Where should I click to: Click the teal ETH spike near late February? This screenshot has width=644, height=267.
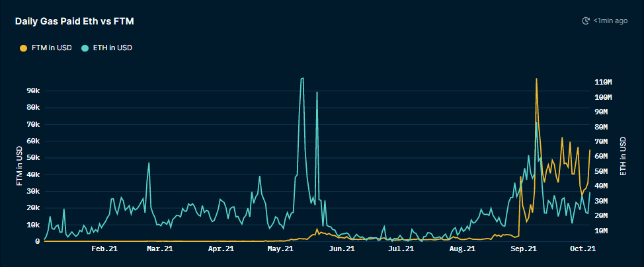click(x=149, y=163)
